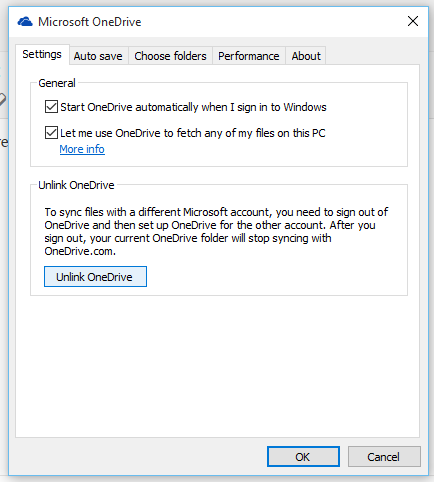The image size is (434, 482).
Task: Click the sync account description paragraph
Action: point(216,231)
